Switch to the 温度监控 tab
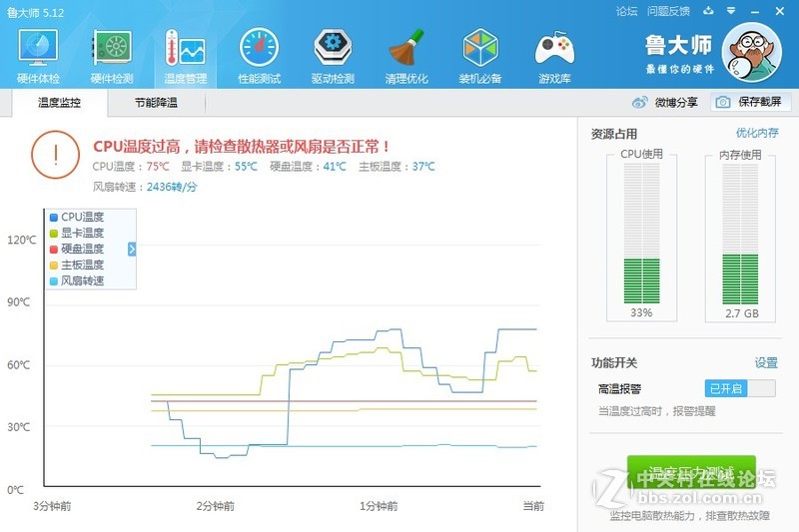 point(60,103)
